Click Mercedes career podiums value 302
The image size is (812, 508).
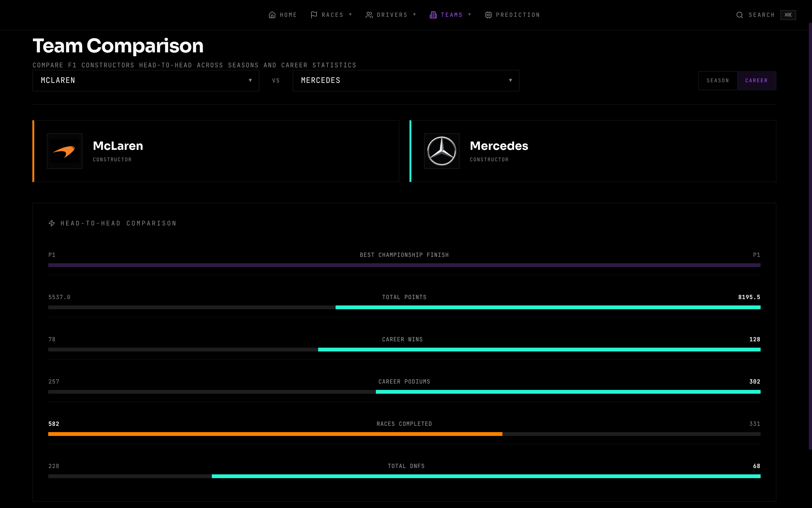pos(755,382)
